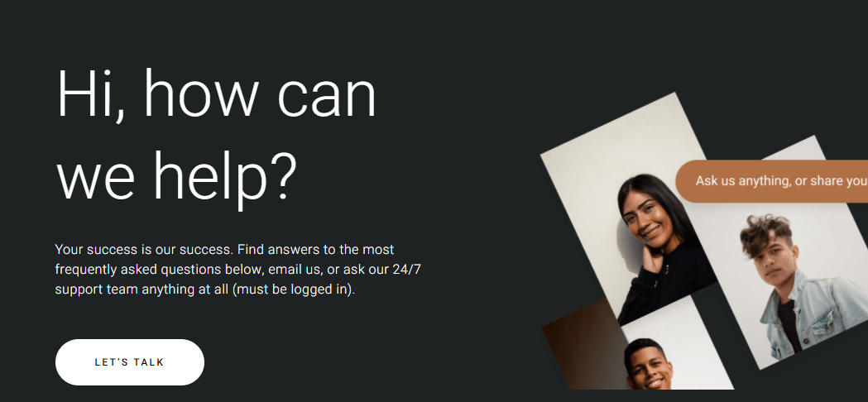
Task: Click the 'help?' word in the headline
Action: [x=225, y=176]
